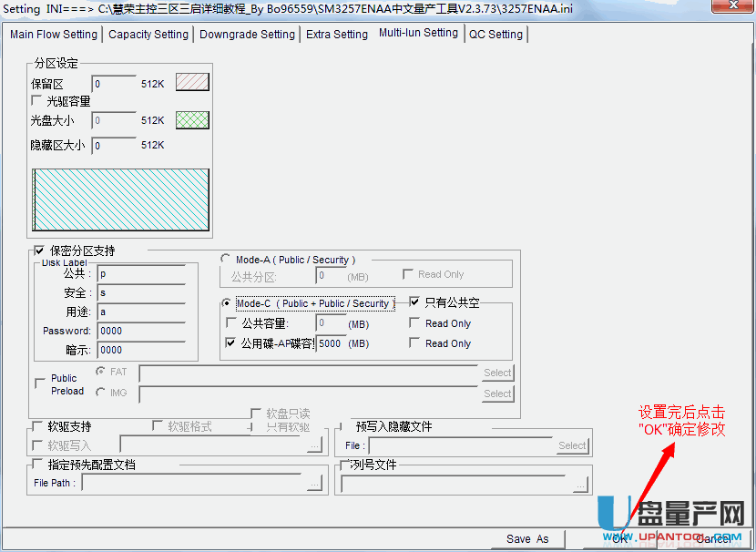This screenshot has width=756, height=552.
Task: Go to the QC Setting tab
Action: [496, 35]
